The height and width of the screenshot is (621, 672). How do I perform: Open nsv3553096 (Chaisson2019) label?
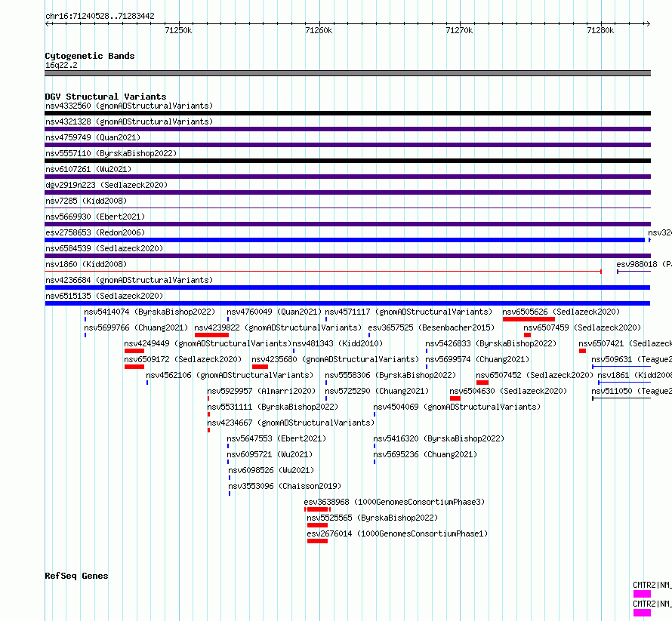pos(285,486)
